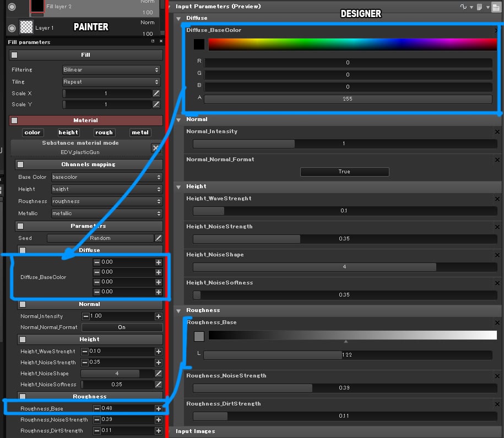
Task: Remove the Height_WaveStrenght parameter
Action: coord(496,199)
